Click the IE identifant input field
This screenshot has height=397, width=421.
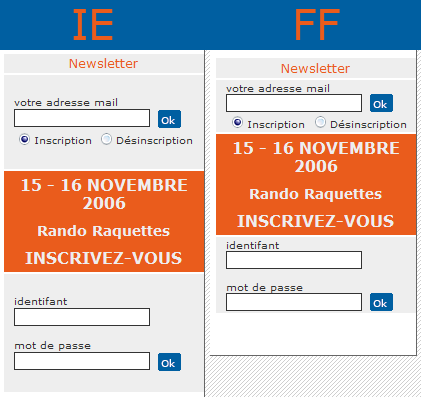[x=82, y=317]
